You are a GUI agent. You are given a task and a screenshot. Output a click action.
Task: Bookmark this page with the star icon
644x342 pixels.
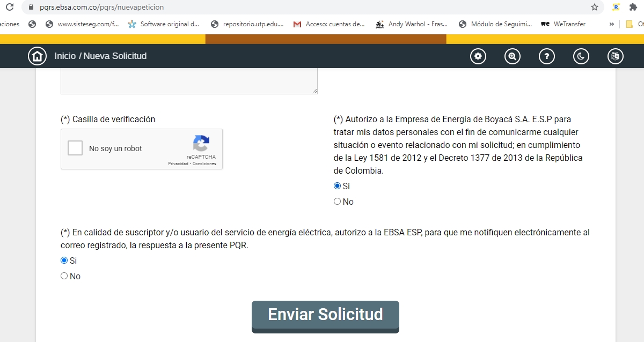tap(594, 7)
